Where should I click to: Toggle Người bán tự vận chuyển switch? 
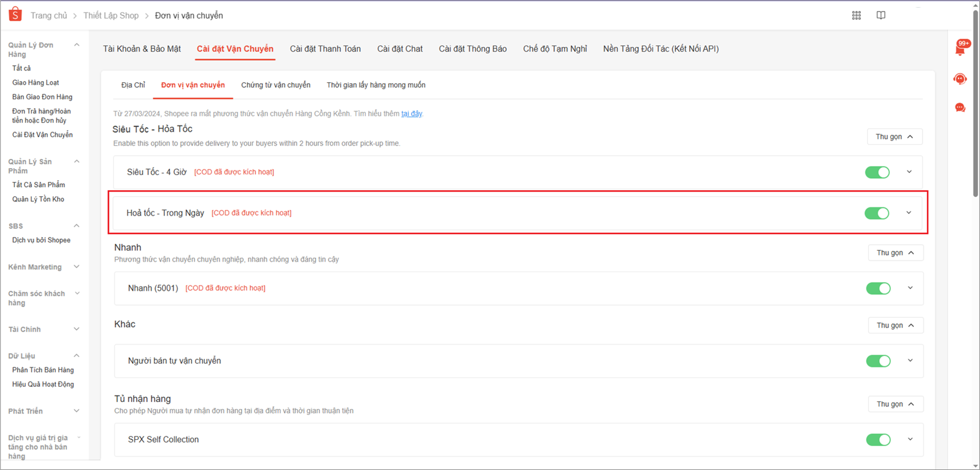coord(878,361)
